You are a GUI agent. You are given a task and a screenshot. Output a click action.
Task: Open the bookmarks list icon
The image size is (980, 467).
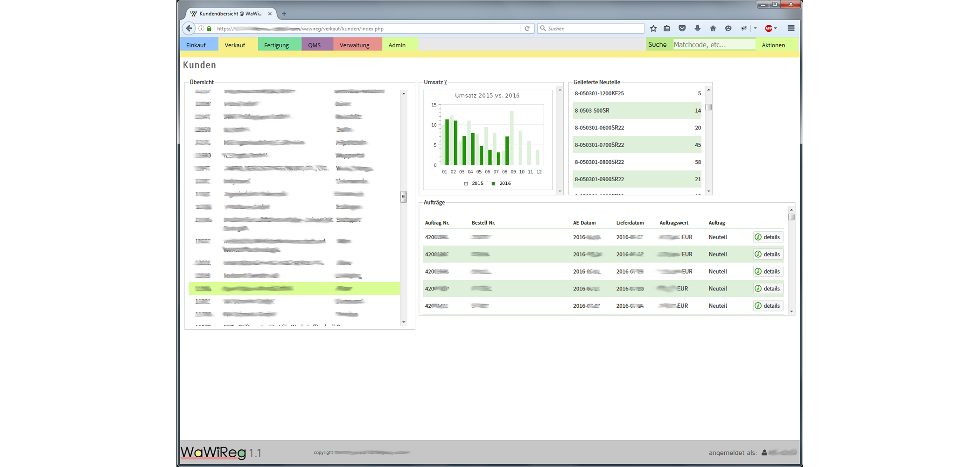(x=667, y=28)
